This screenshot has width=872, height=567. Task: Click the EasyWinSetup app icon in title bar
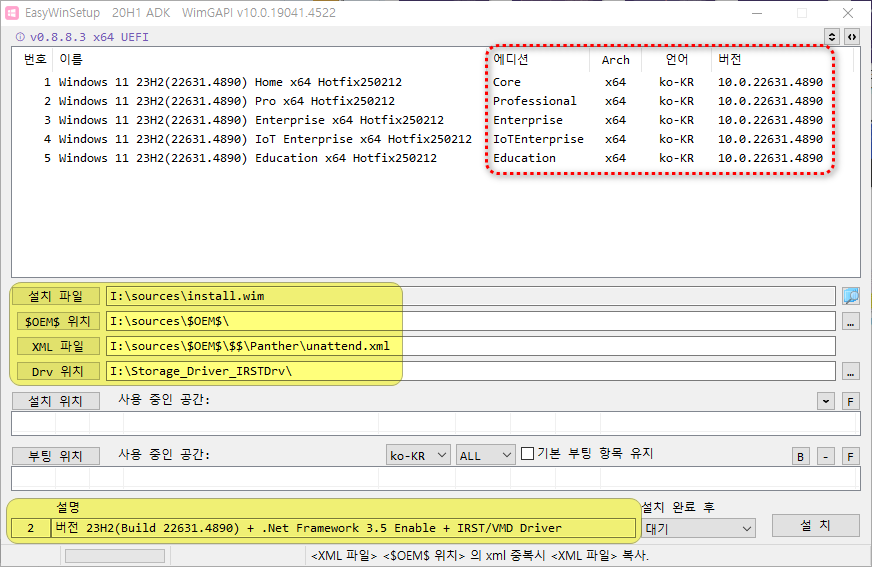click(x=12, y=12)
